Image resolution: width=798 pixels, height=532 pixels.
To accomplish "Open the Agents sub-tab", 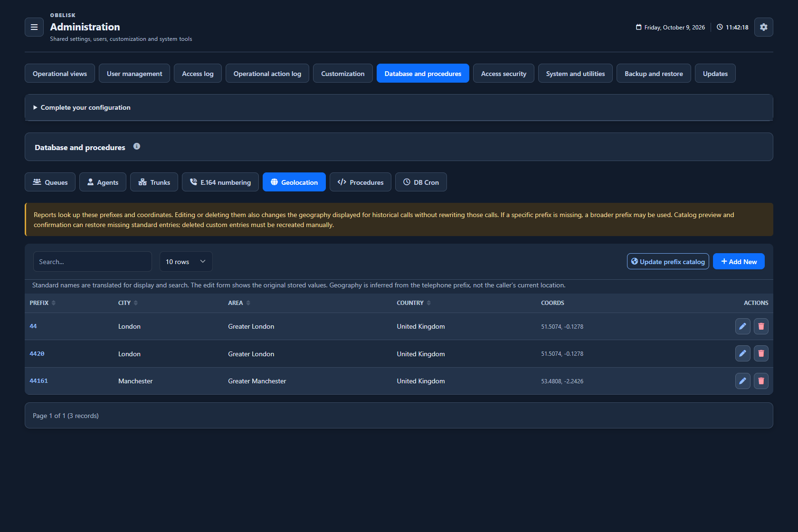I will [103, 182].
